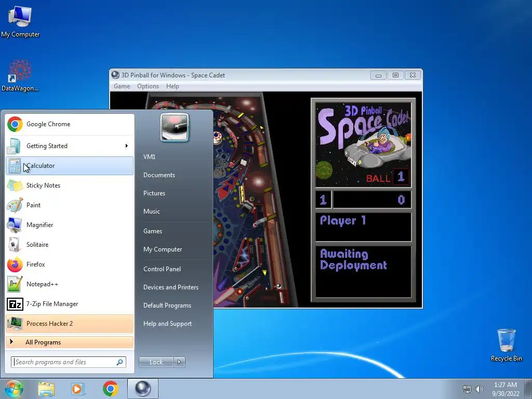Open Devices and Printers
This screenshot has width=532, height=399.
(170, 287)
